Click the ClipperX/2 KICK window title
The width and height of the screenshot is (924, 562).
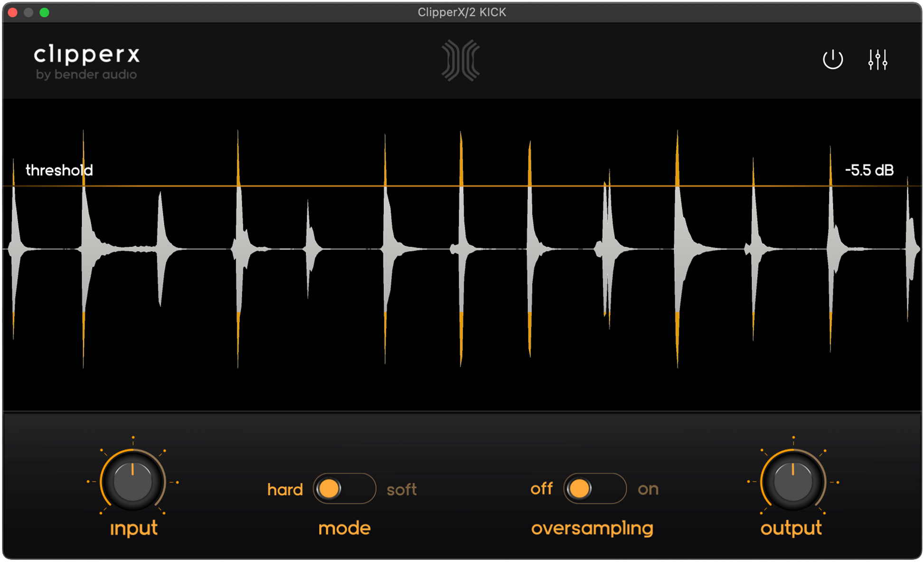(x=462, y=12)
